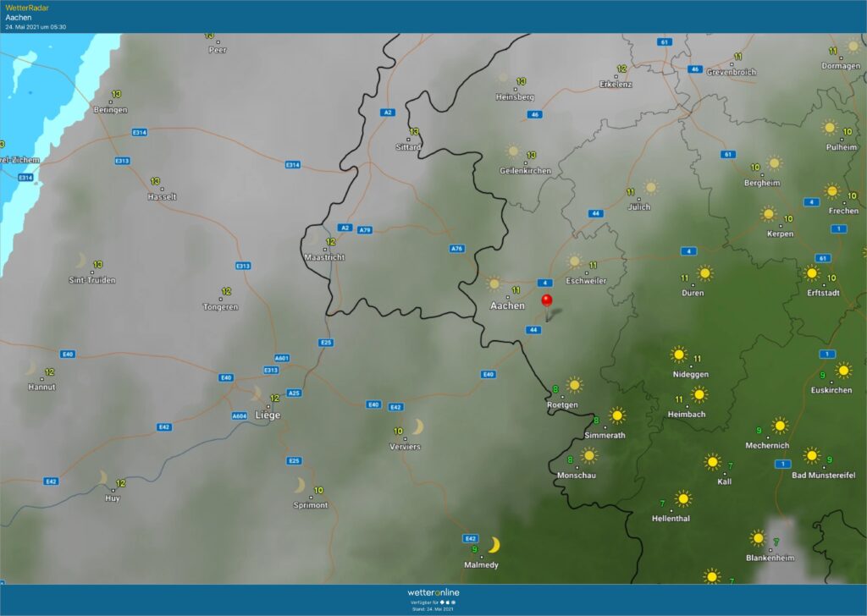Click the sun icon at Simmerath
This screenshot has width=867, height=616.
point(617,415)
